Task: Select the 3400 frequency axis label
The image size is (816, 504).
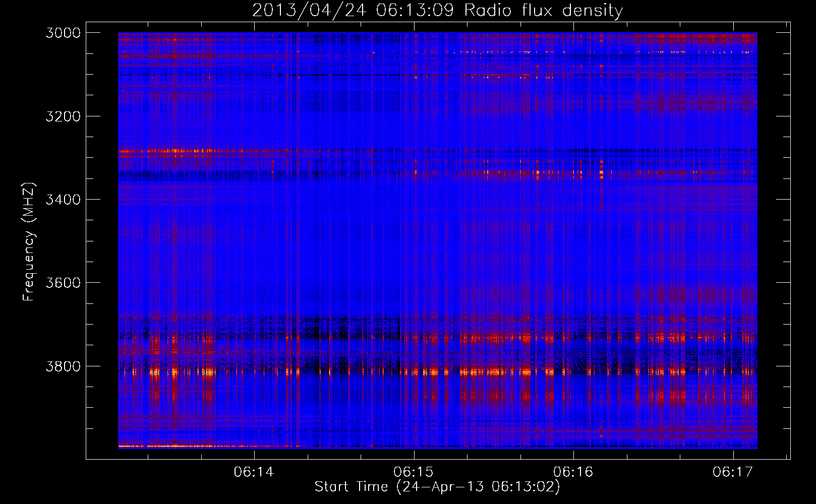Action: (x=63, y=200)
